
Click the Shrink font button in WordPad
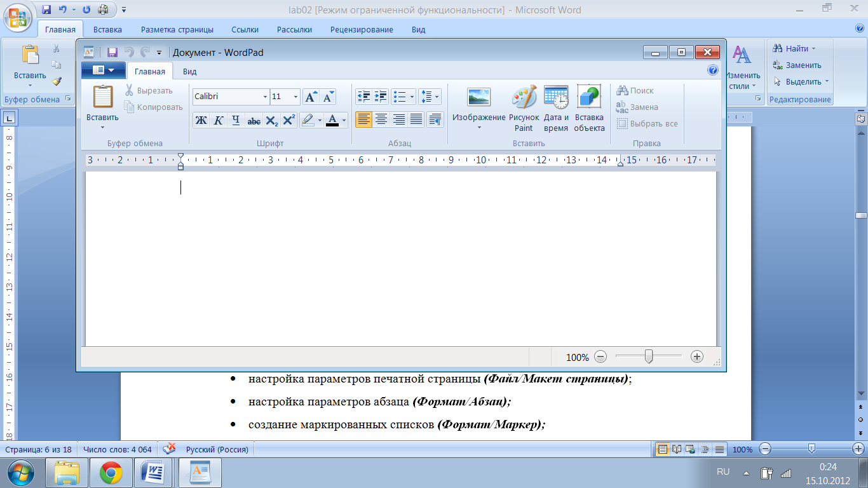[x=327, y=97]
